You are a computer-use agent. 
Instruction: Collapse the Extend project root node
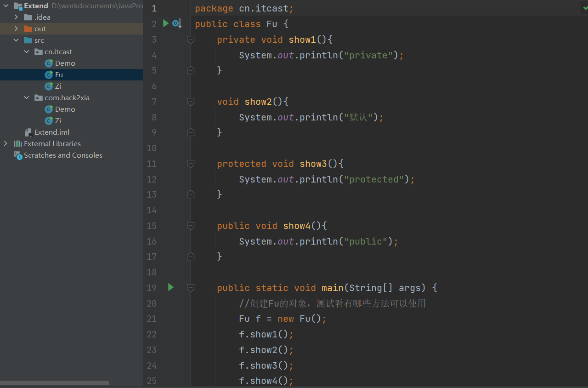click(6, 6)
